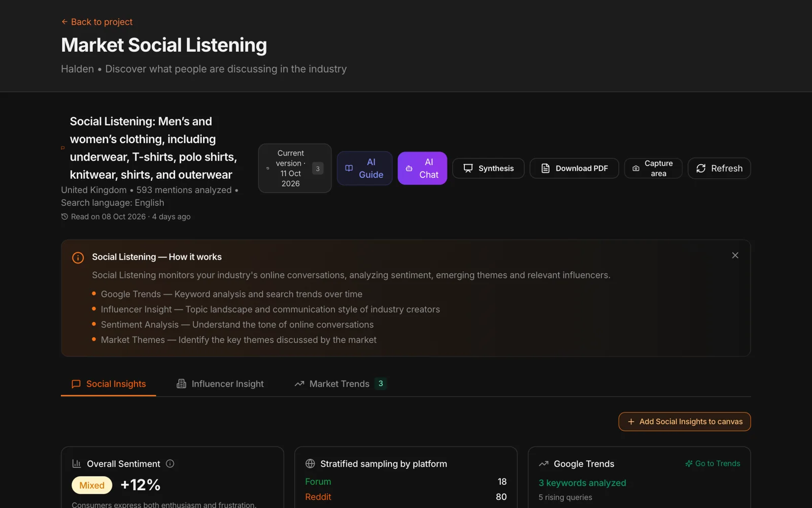Click the Google Trends bullet line in banner

tap(231, 294)
